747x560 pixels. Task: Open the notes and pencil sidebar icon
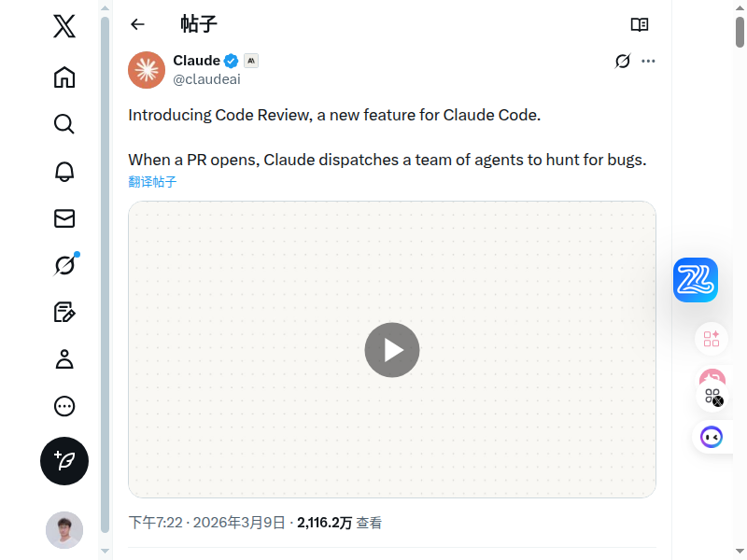click(64, 313)
